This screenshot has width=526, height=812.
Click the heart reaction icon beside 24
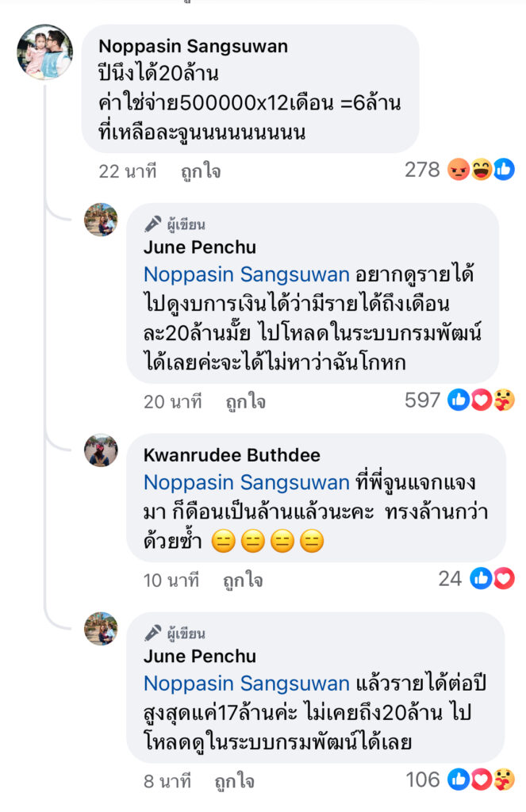point(504,579)
